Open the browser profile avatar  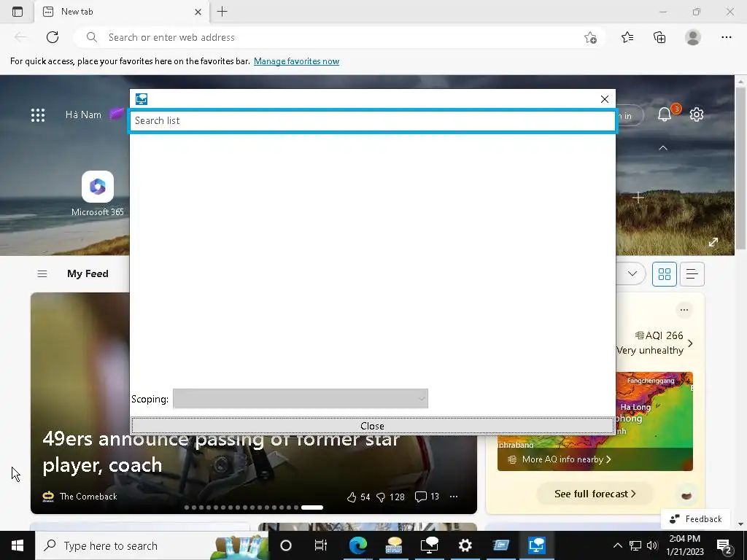(x=693, y=37)
